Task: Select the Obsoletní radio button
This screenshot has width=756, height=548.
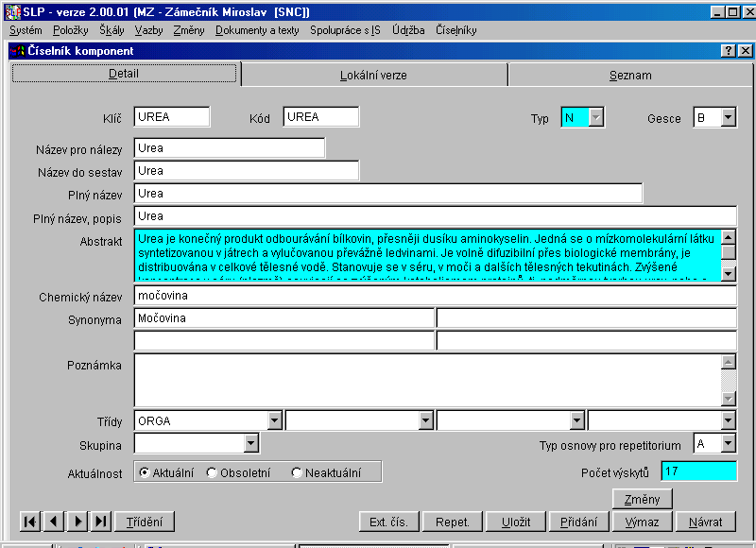Action: click(x=212, y=472)
